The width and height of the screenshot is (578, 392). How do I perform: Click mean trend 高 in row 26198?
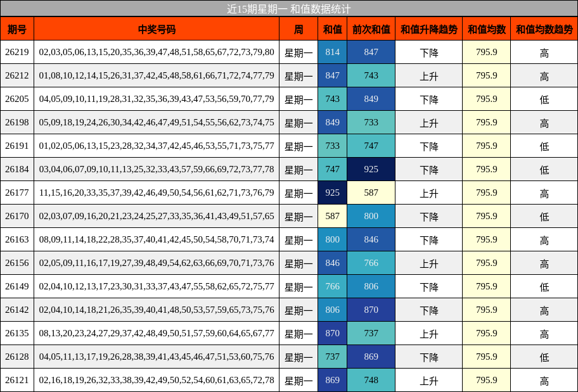tap(544, 122)
